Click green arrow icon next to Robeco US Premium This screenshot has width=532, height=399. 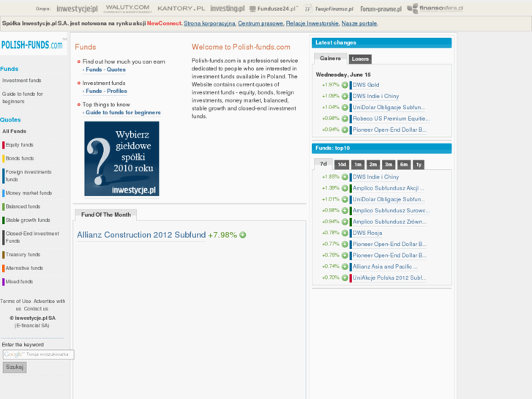pos(345,119)
